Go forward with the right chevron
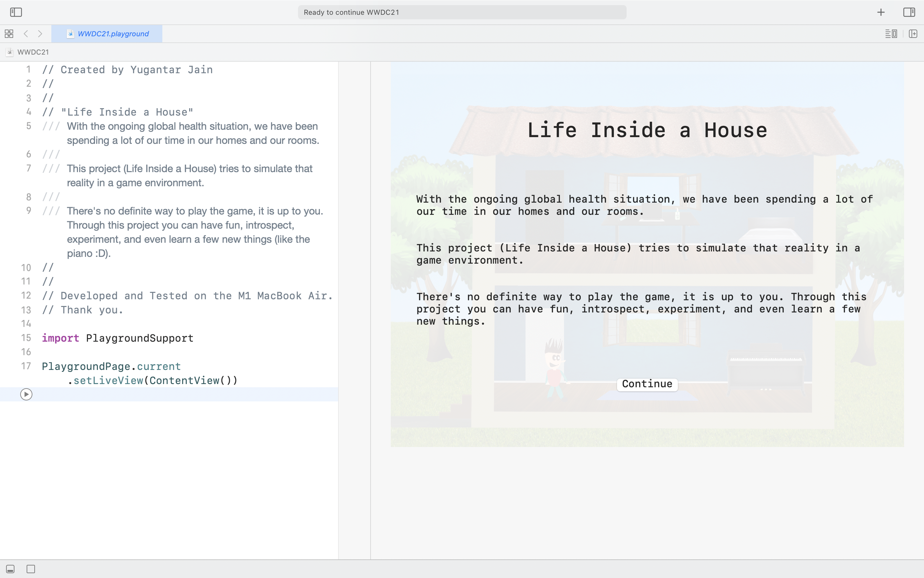Viewport: 924px width, 578px height. (x=40, y=34)
